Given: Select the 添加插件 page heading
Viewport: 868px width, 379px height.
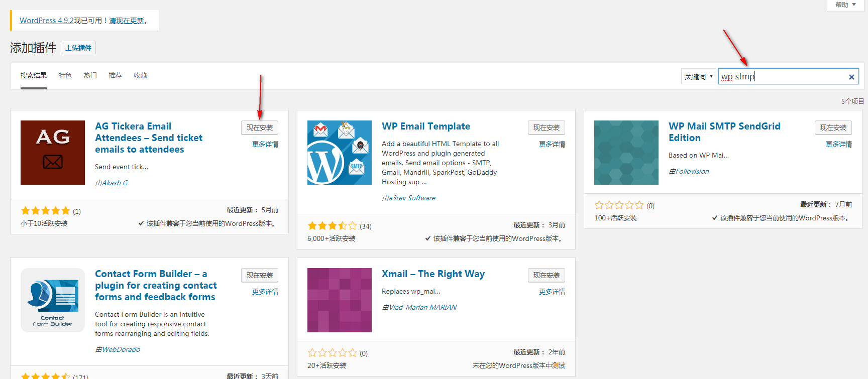Looking at the screenshot, I should pos(33,48).
